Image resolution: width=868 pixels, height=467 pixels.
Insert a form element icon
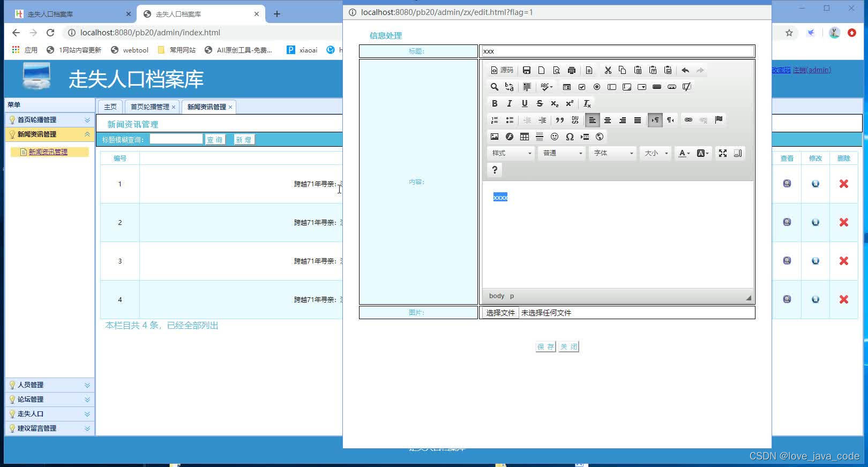pyautogui.click(x=567, y=87)
